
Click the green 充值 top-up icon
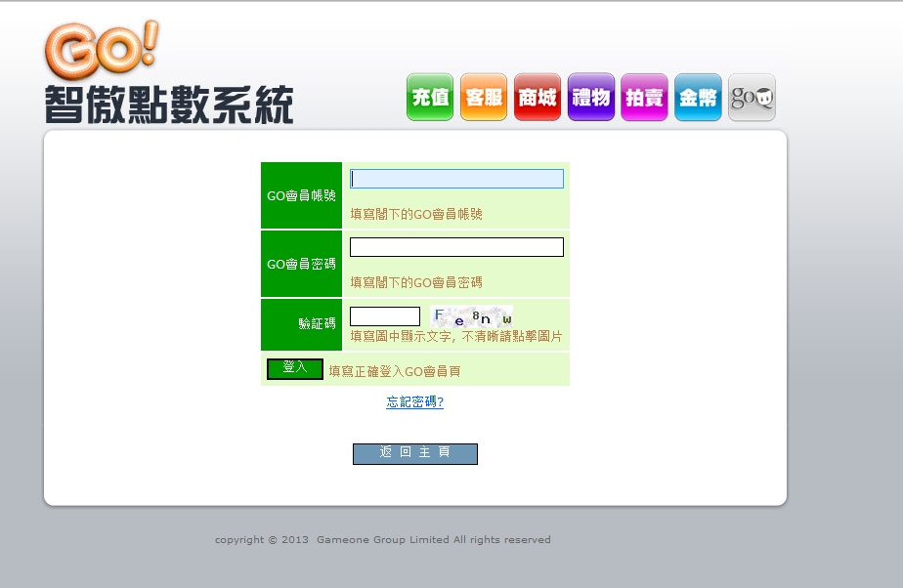point(430,98)
